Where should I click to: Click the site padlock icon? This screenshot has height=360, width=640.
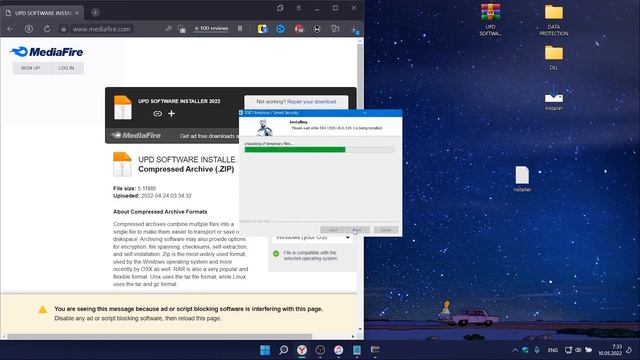[63, 29]
